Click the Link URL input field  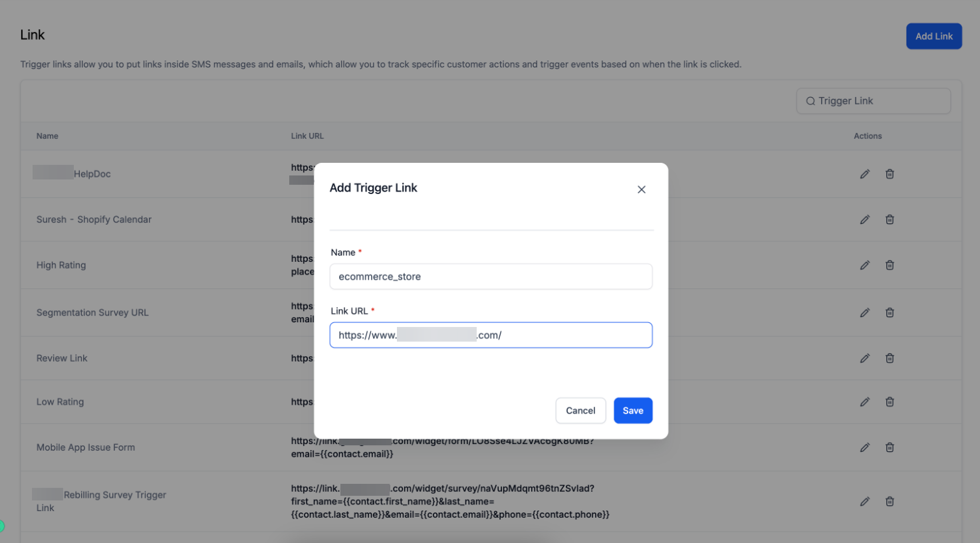(x=491, y=335)
